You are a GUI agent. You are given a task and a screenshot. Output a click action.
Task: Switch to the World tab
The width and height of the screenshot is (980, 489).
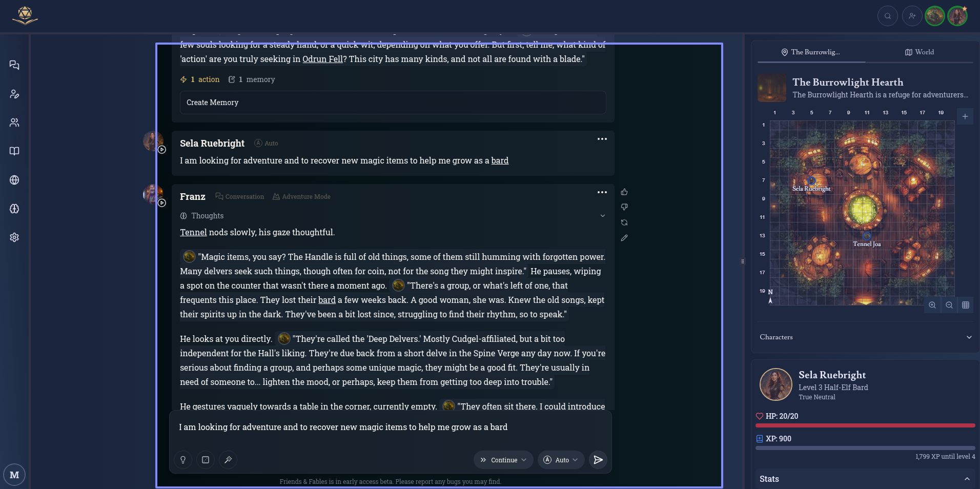(x=920, y=52)
